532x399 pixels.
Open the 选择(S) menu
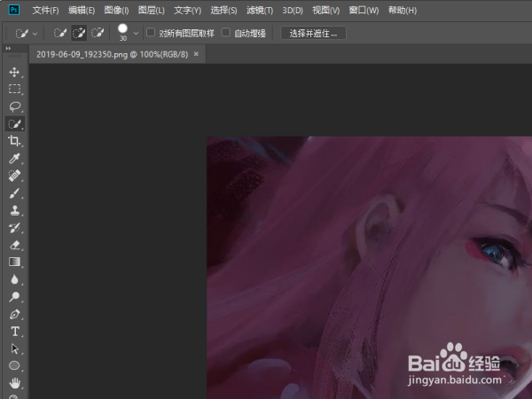point(224,11)
